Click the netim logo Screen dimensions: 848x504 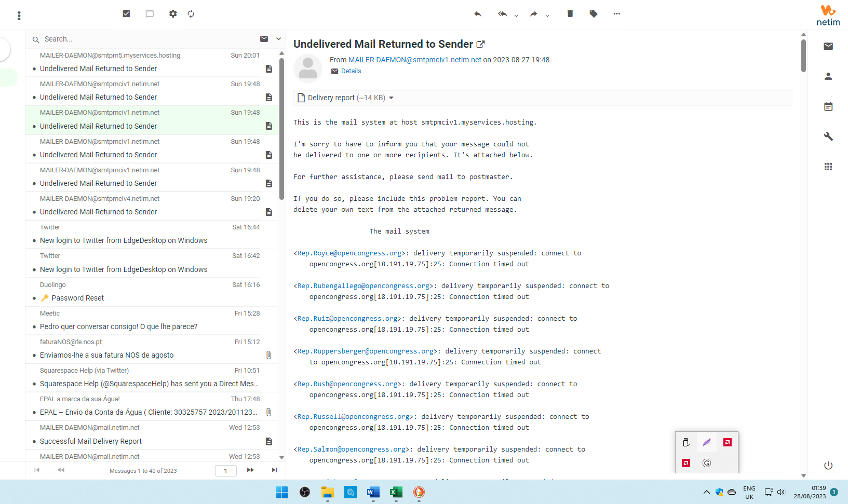(828, 15)
